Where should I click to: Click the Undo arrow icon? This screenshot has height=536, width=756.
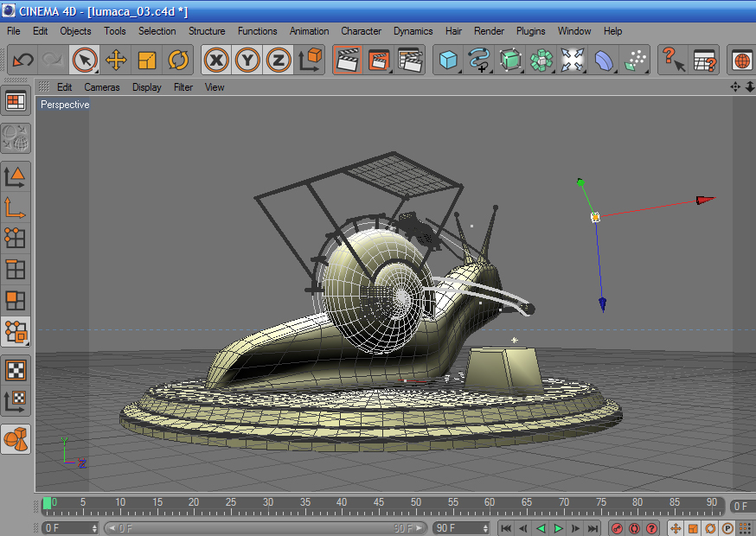click(23, 61)
